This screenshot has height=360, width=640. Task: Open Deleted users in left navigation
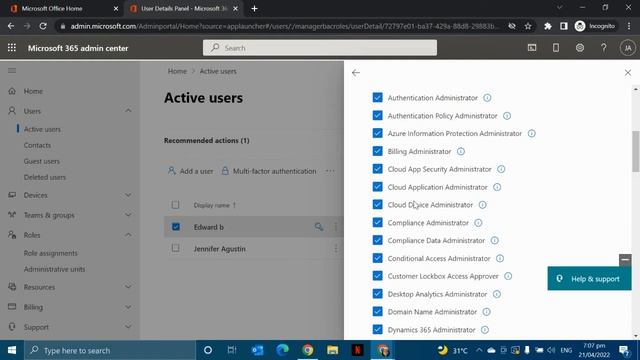tap(44, 177)
